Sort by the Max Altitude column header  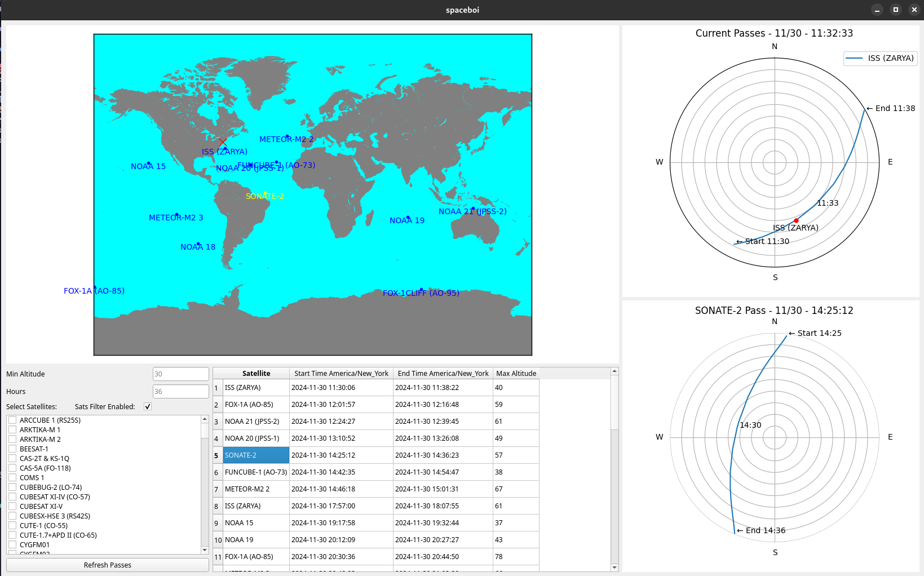click(x=516, y=373)
